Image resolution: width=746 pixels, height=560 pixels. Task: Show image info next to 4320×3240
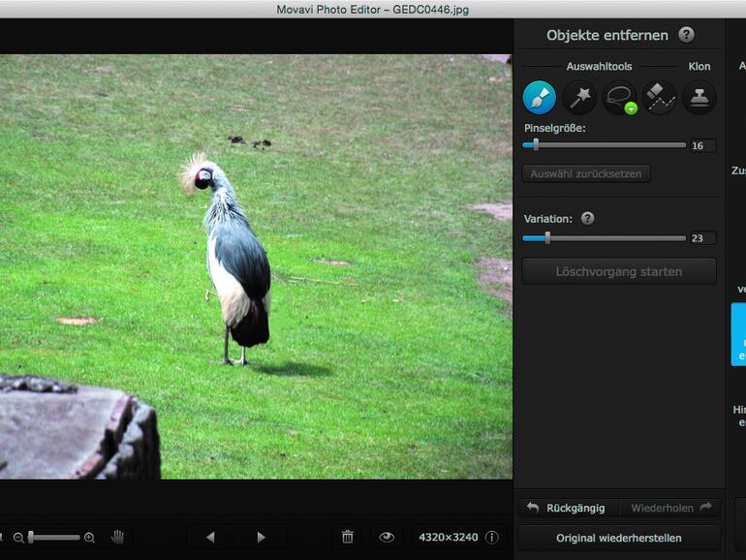pyautogui.click(x=492, y=537)
